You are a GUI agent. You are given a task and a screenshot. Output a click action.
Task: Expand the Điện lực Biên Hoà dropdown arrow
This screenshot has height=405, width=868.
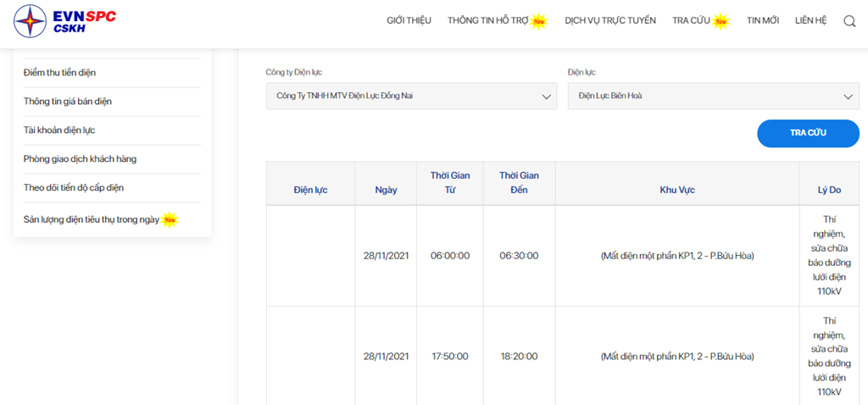[848, 97]
